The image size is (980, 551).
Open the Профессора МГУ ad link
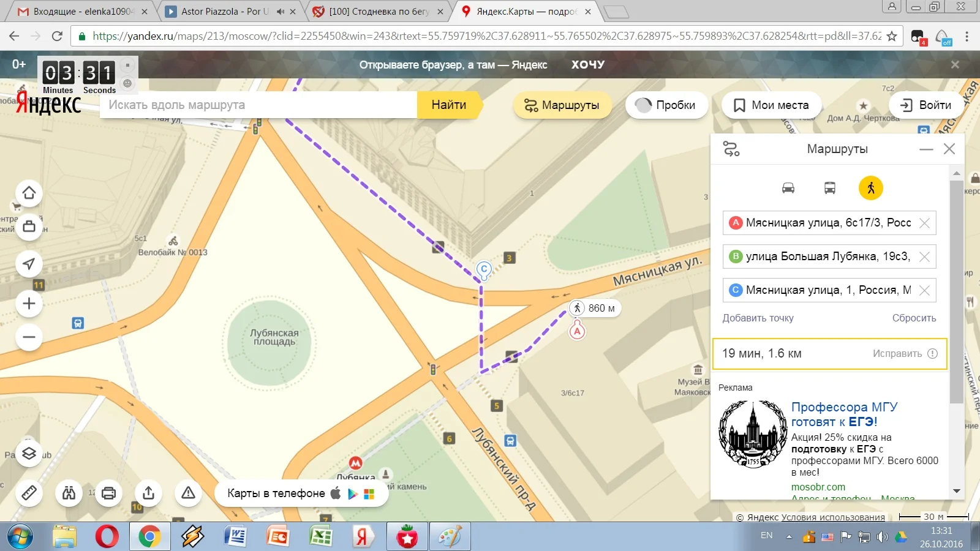click(844, 414)
